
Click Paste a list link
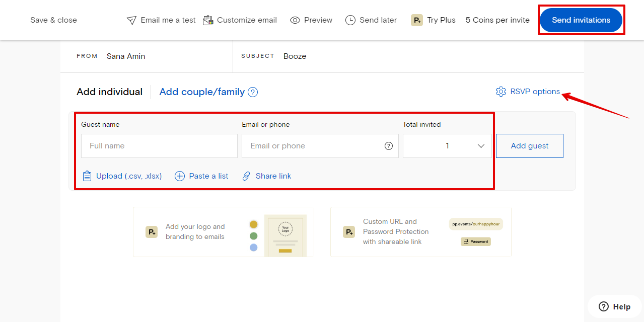[x=208, y=176]
